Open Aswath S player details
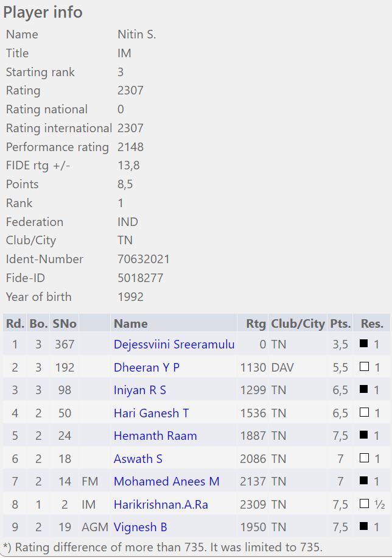 point(138,459)
